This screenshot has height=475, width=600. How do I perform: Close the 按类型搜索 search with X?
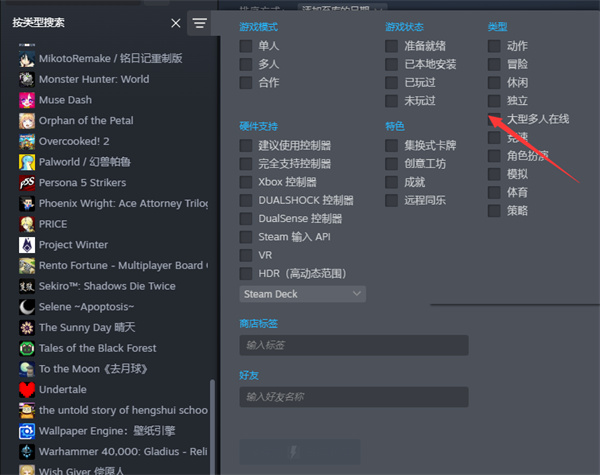(x=176, y=23)
